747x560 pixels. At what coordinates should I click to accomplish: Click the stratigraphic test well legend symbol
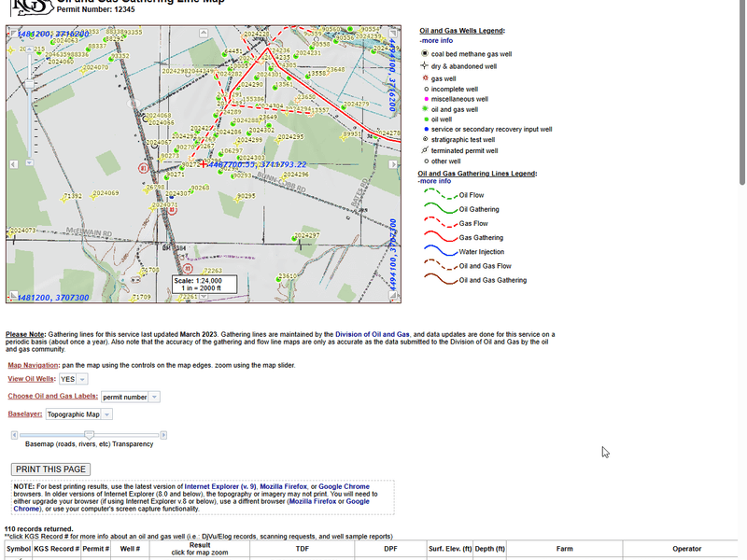426,139
